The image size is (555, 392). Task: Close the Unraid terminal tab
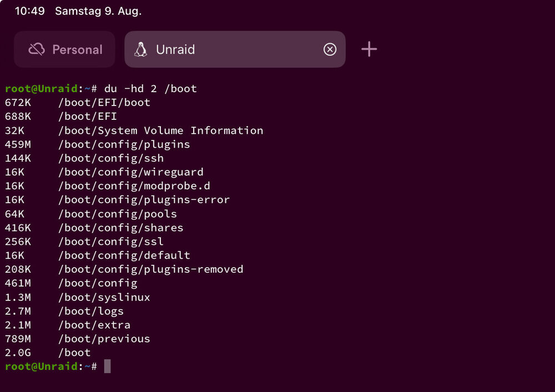pos(330,49)
